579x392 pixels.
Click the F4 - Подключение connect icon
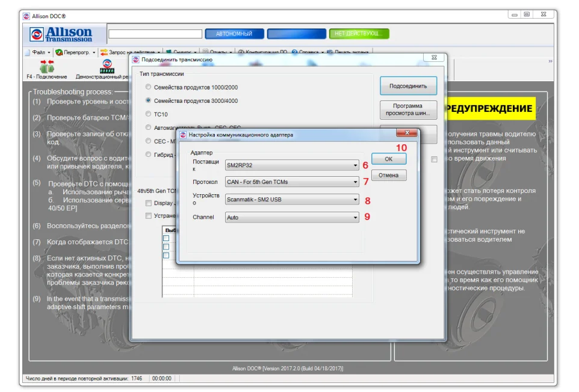click(47, 66)
